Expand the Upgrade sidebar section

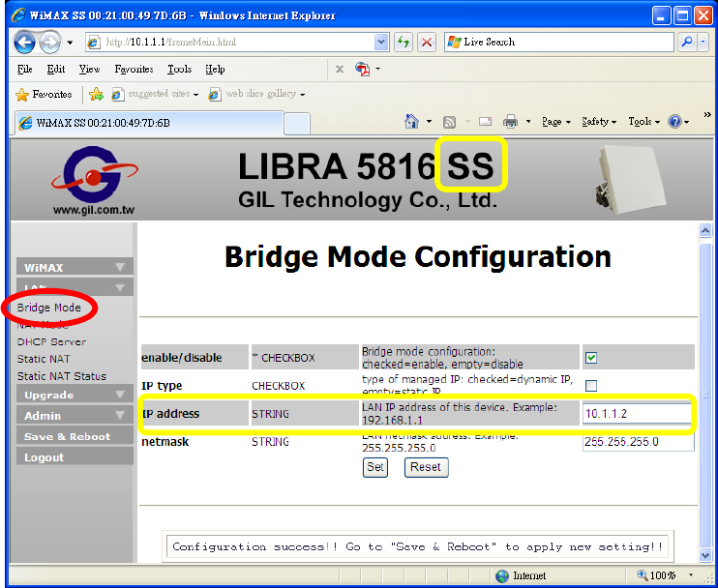pyautogui.click(x=75, y=395)
